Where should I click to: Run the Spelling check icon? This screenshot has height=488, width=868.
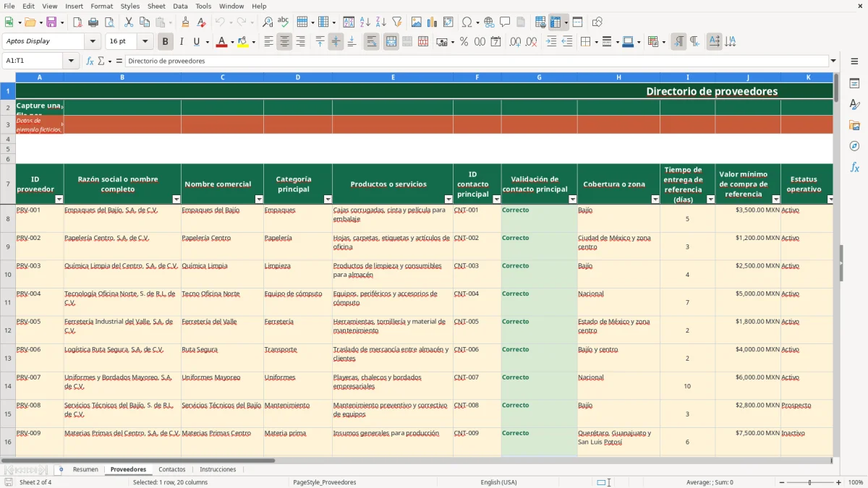[284, 22]
